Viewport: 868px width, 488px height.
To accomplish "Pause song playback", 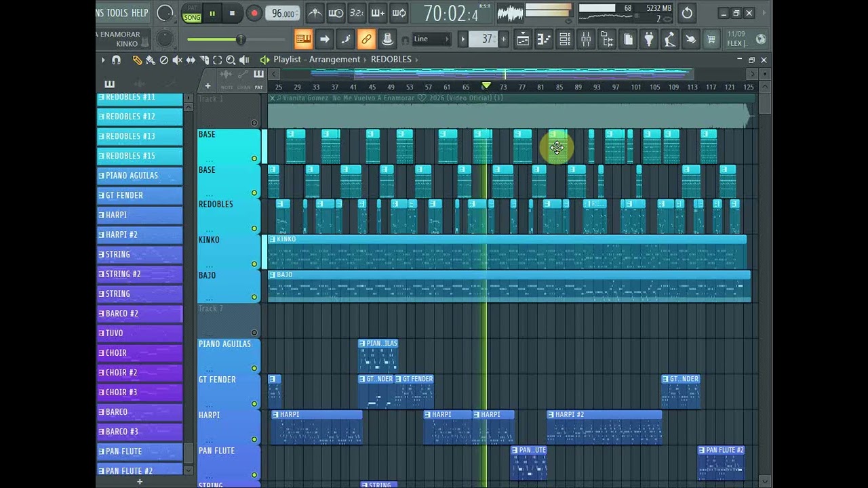I will coord(212,13).
